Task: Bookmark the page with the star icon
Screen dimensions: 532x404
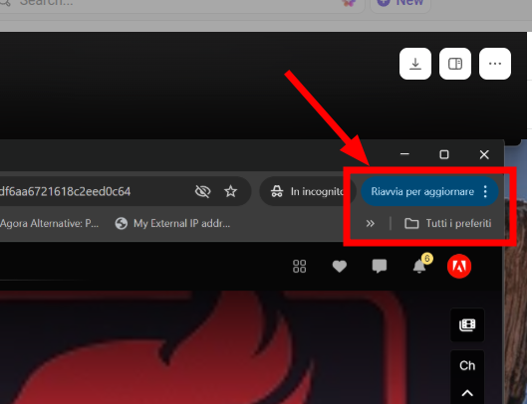Action: click(x=231, y=191)
